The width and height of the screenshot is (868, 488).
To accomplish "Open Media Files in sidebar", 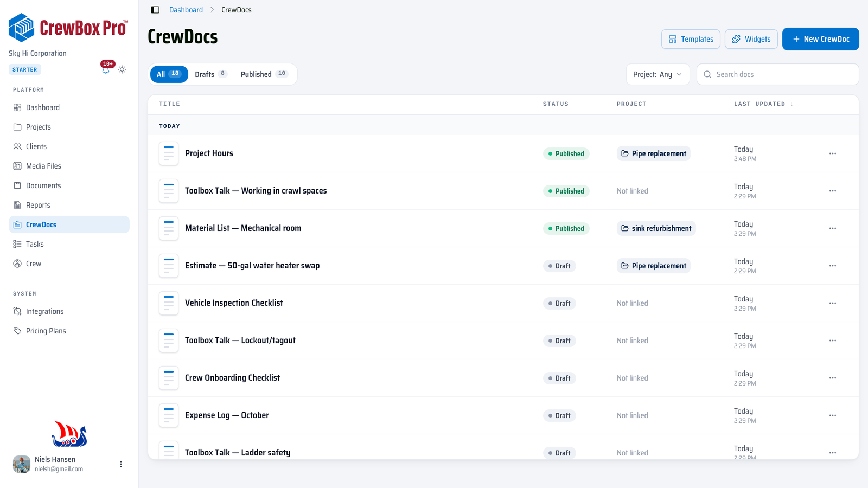I will coord(69,166).
